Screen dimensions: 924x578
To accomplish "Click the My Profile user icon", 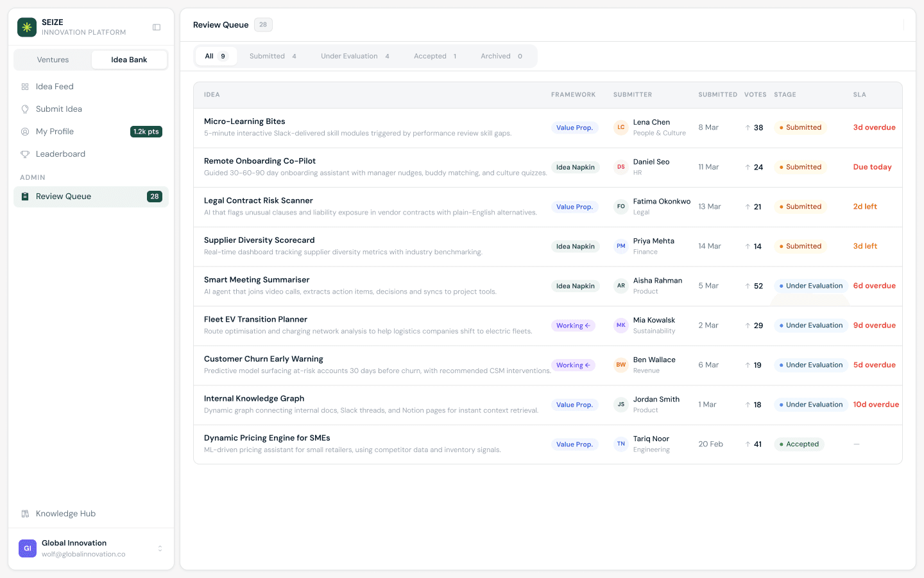I will click(25, 132).
